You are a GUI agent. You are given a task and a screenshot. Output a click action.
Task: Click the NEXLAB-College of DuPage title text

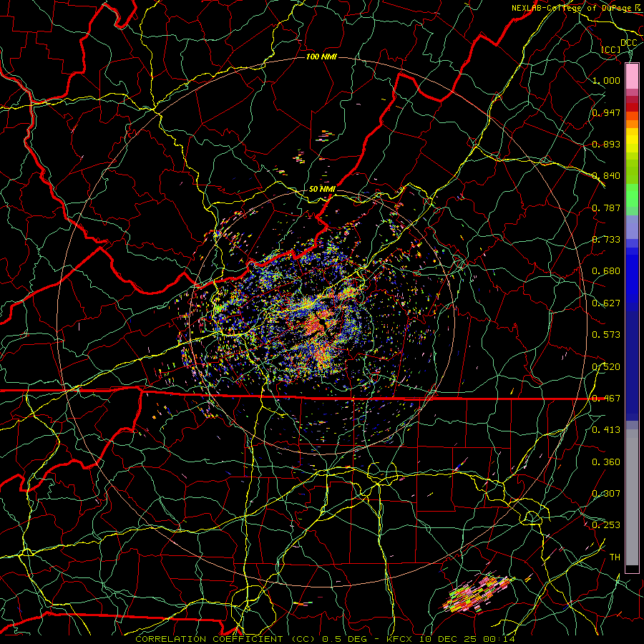[x=577, y=8]
